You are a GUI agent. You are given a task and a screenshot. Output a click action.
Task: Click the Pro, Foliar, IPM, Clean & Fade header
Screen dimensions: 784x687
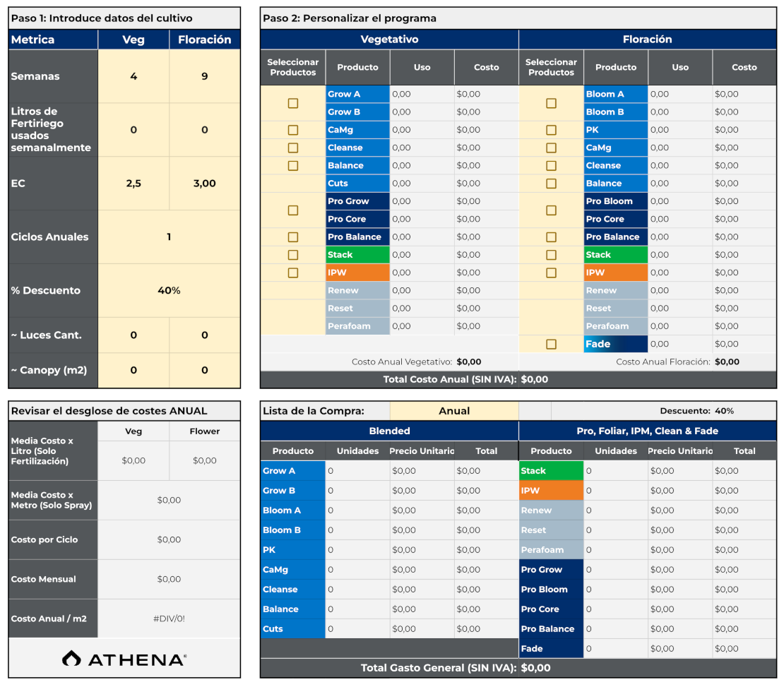[648, 431]
